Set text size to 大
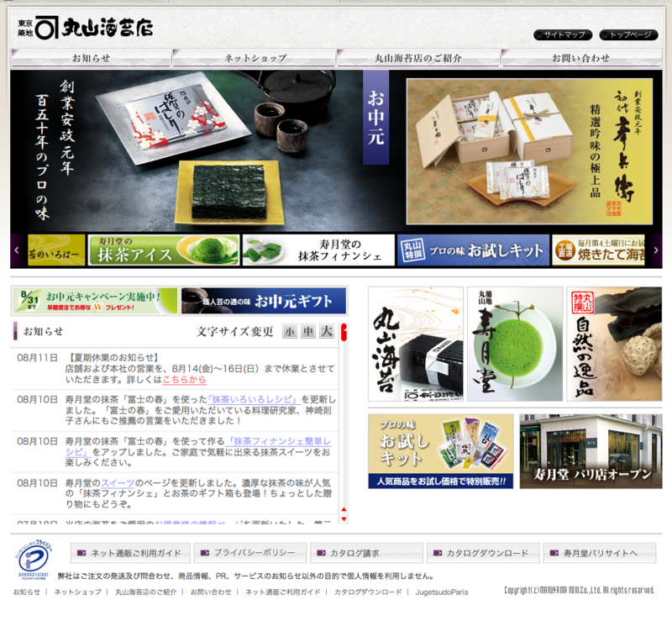This screenshot has height=642, width=672. point(327,332)
